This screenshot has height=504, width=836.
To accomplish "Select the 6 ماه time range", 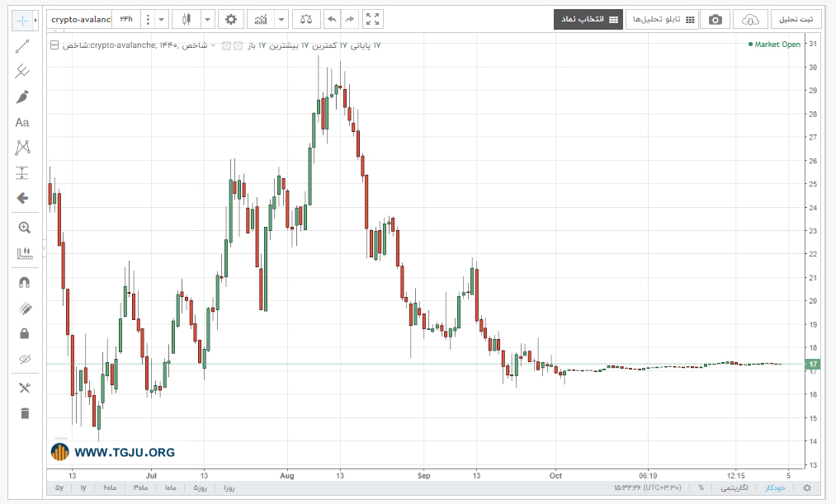I will [x=110, y=488].
